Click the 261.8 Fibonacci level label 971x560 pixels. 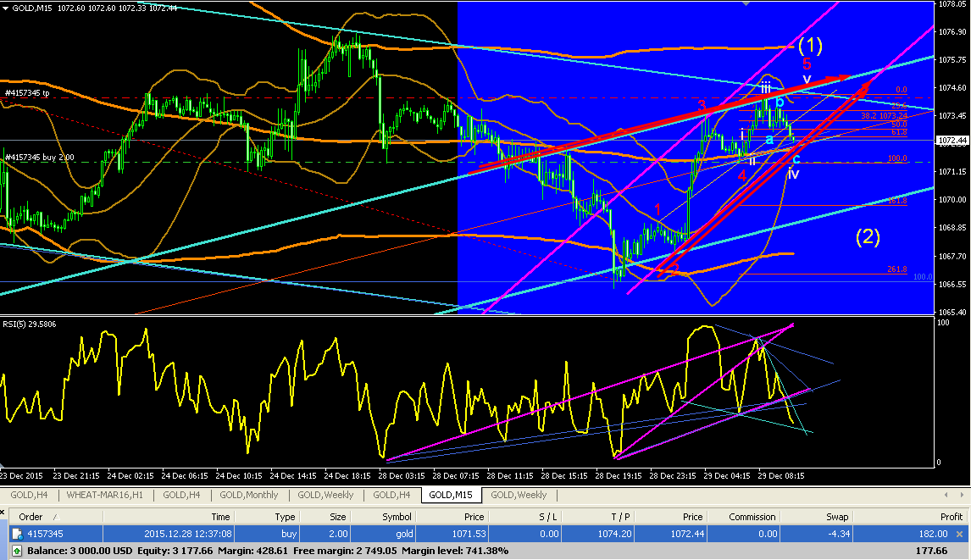click(x=896, y=269)
